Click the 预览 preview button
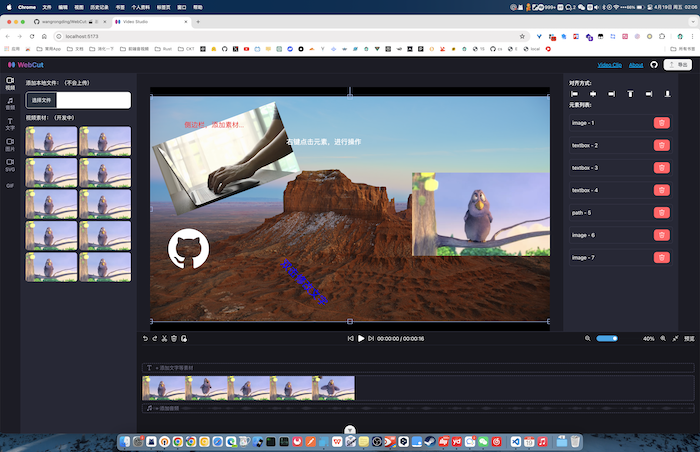The width and height of the screenshot is (700, 452). point(689,339)
